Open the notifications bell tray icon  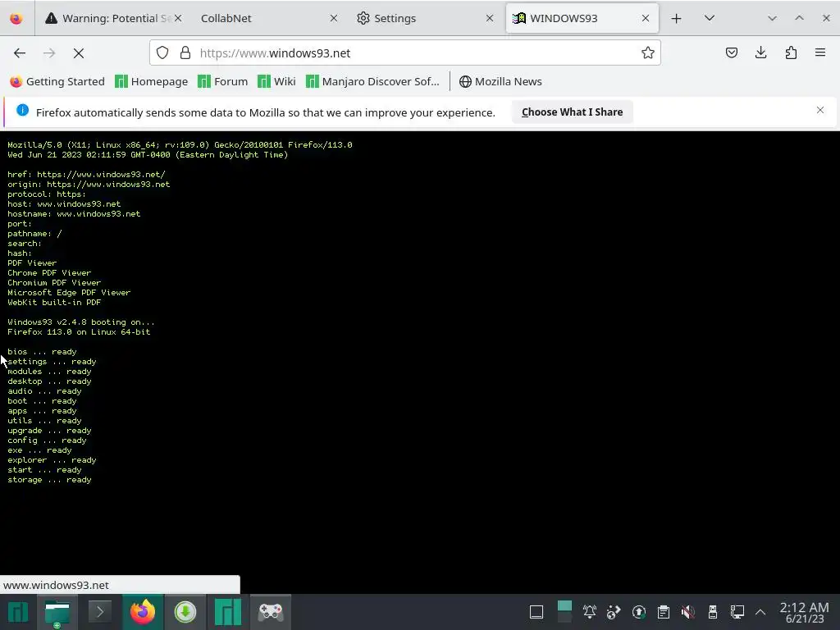point(589,612)
